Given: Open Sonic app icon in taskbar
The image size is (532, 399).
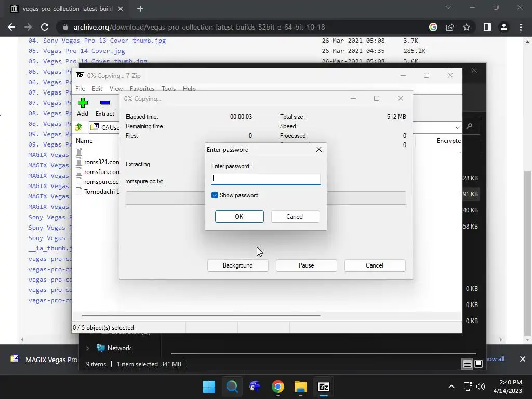Looking at the screenshot, I should tap(255, 387).
